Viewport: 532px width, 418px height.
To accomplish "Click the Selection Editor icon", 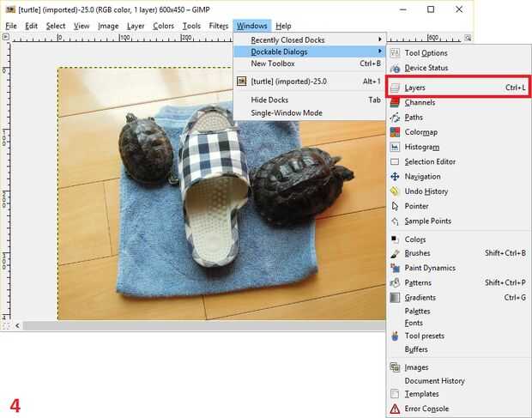I will pos(395,162).
